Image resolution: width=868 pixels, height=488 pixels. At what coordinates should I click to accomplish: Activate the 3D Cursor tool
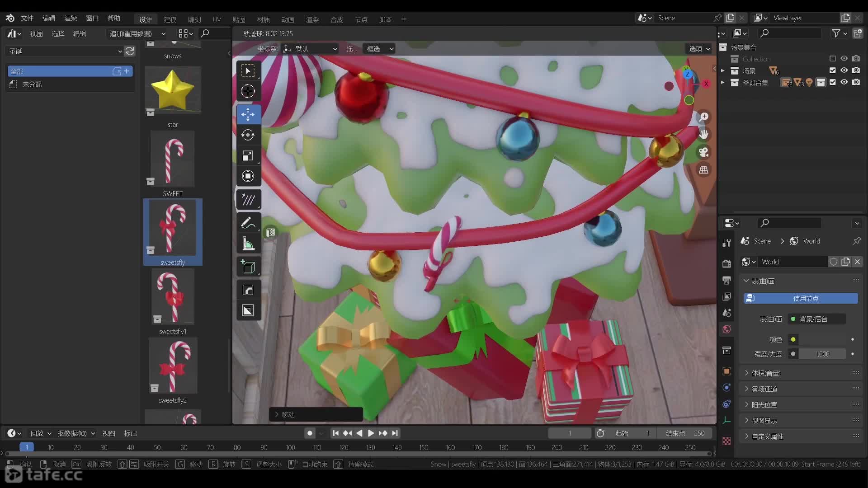(248, 91)
